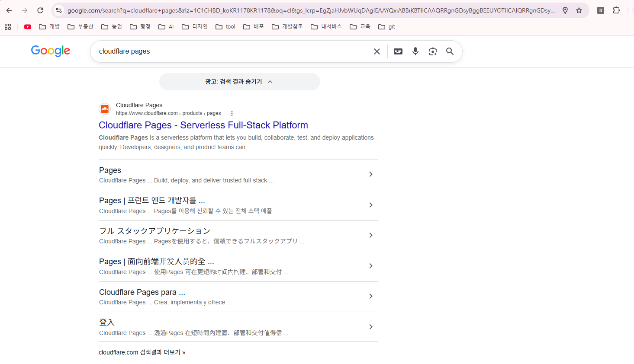Click chevron arrow on Pages sitelink row
This screenshot has width=634, height=364.
pyautogui.click(x=371, y=174)
